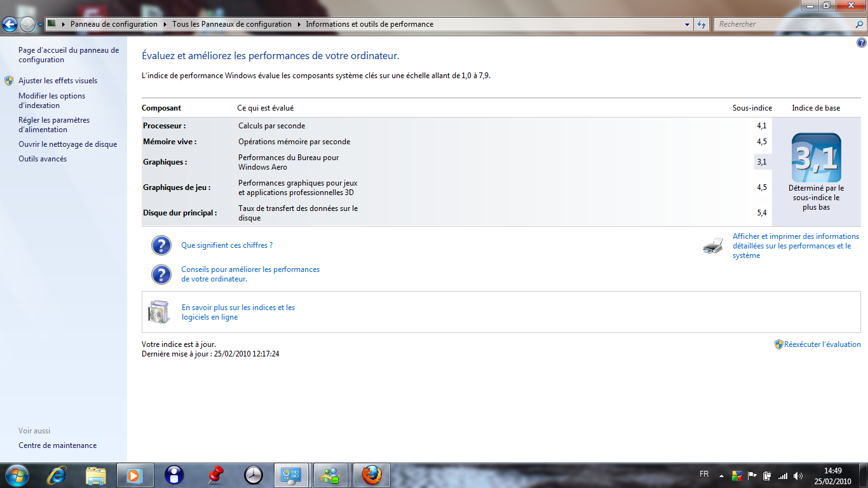Open Windows Explorer folder icon in taskbar
Screen dimensions: 868x488
(x=96, y=475)
